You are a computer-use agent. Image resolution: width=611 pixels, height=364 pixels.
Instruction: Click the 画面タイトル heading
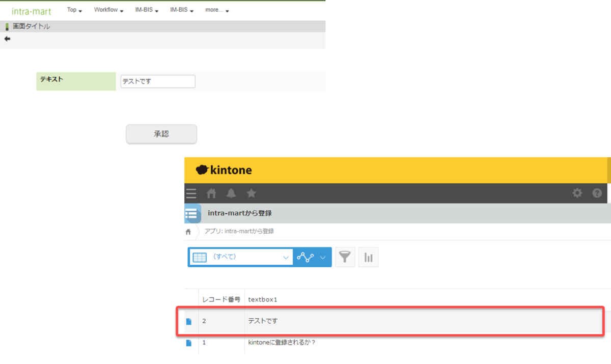pos(31,26)
